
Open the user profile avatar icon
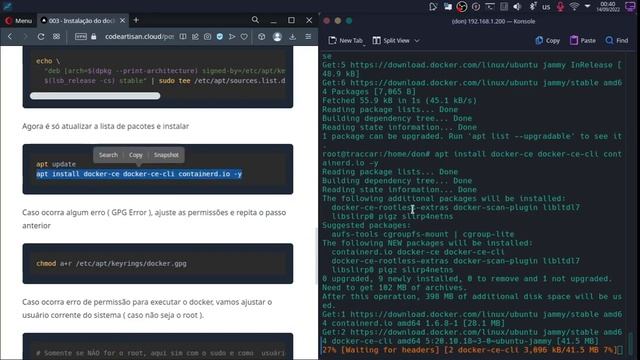[277, 37]
